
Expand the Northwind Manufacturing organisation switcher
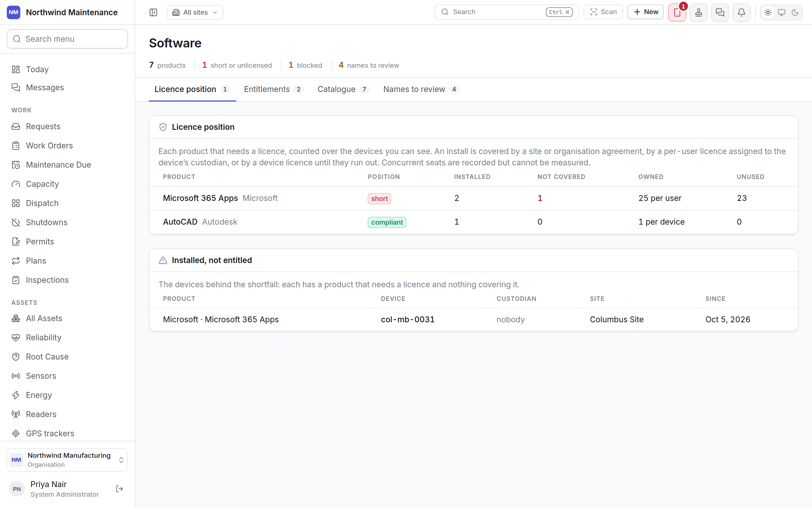[x=67, y=460]
